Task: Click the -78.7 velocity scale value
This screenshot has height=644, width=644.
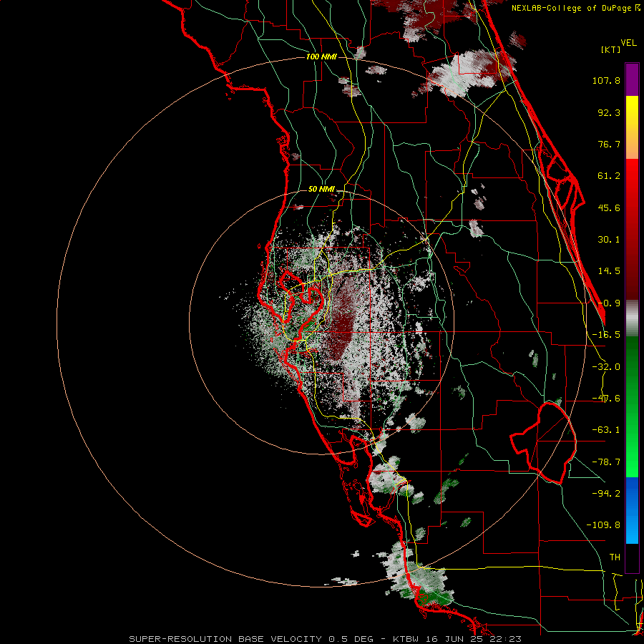Action: (606, 462)
